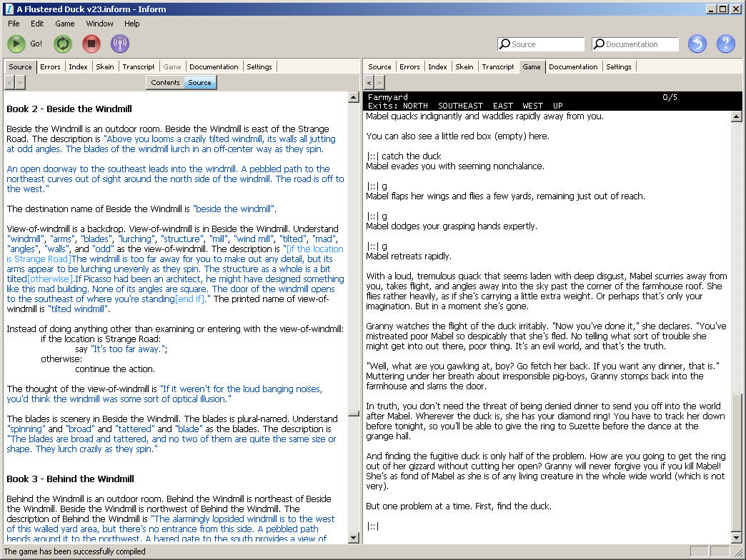Open Skein tab in right panel

(x=464, y=66)
